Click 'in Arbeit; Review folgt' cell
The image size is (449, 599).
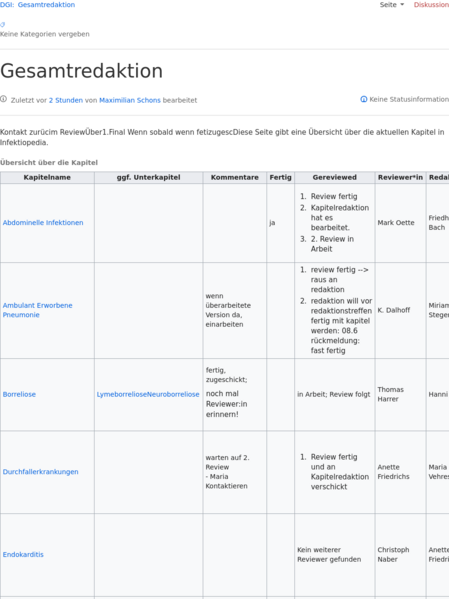(334, 394)
